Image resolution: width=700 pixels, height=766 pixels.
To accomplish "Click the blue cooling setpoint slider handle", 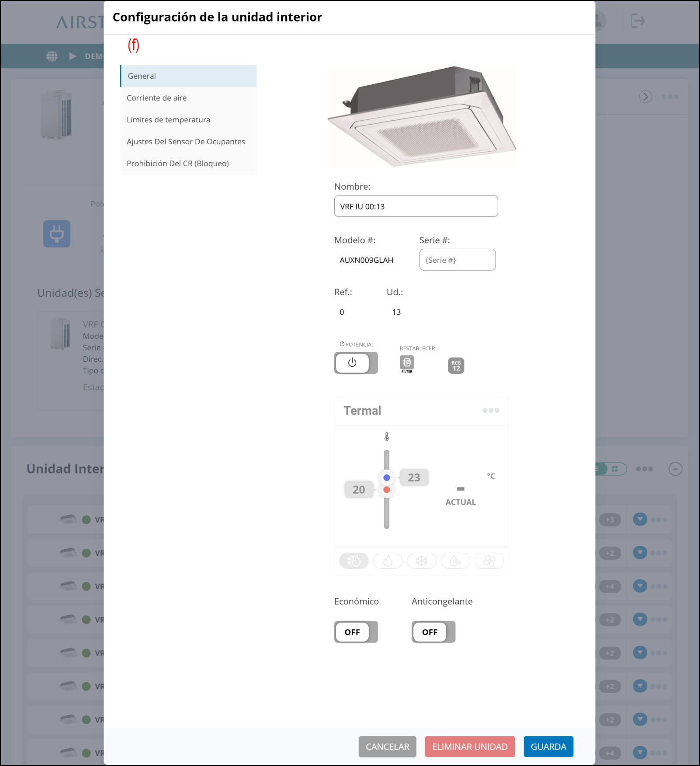I will 387,477.
